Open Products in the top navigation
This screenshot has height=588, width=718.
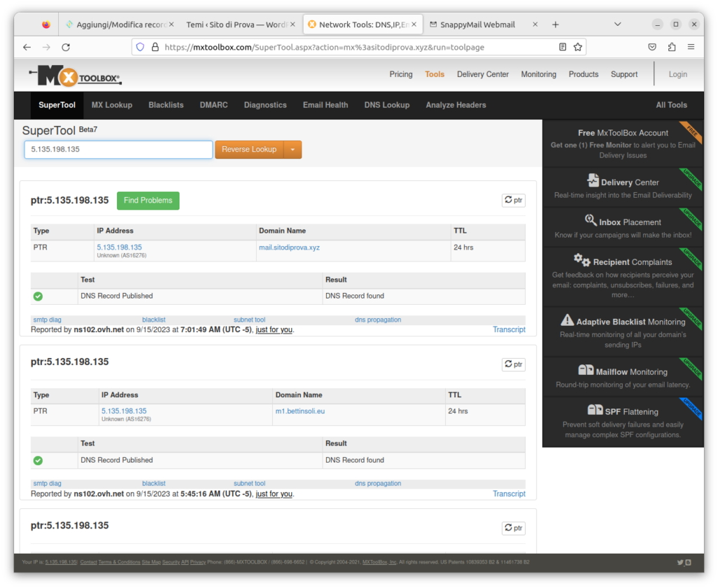point(583,74)
